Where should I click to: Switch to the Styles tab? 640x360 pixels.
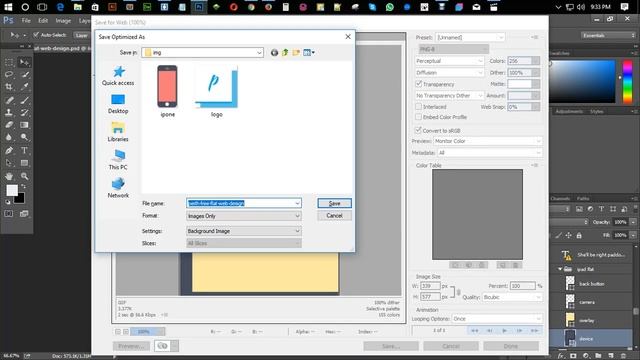coord(596,111)
